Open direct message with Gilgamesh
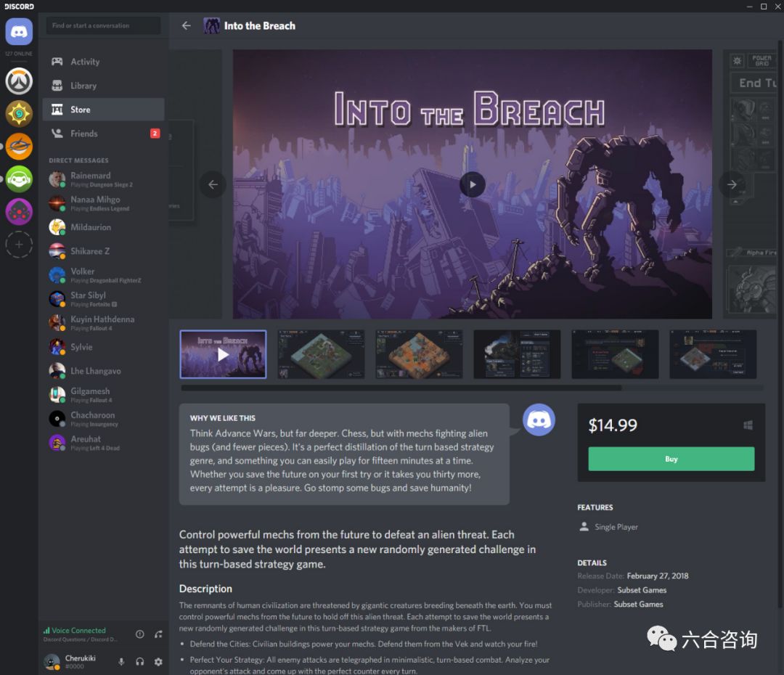Image resolution: width=784 pixels, height=675 pixels. pos(104,395)
